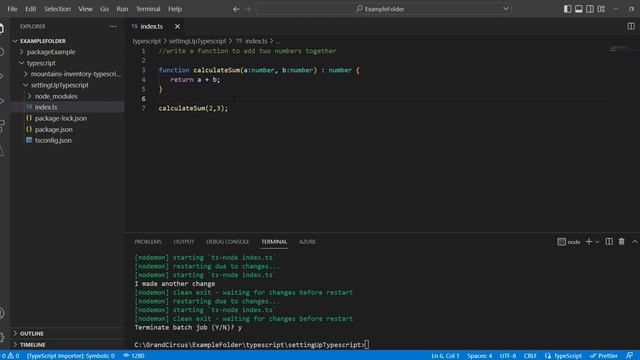
Task: Click settingUpTypescript breadcrumb segment
Action: [x=197, y=41]
